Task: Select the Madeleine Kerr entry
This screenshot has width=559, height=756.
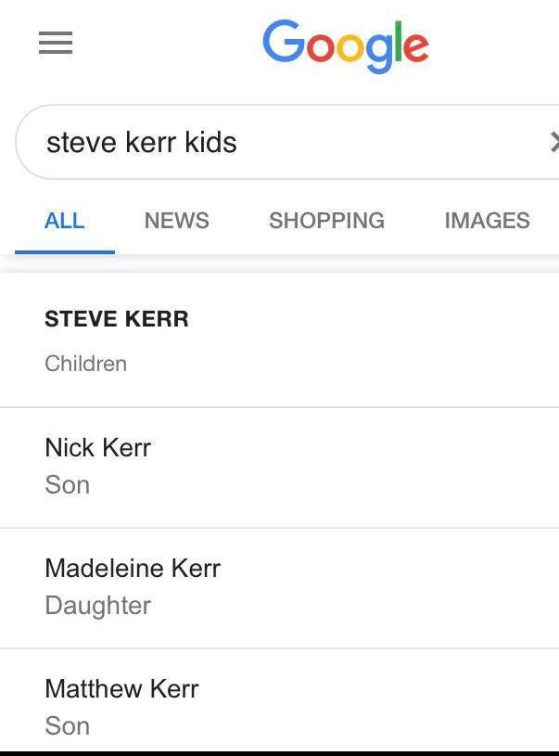Action: (133, 569)
